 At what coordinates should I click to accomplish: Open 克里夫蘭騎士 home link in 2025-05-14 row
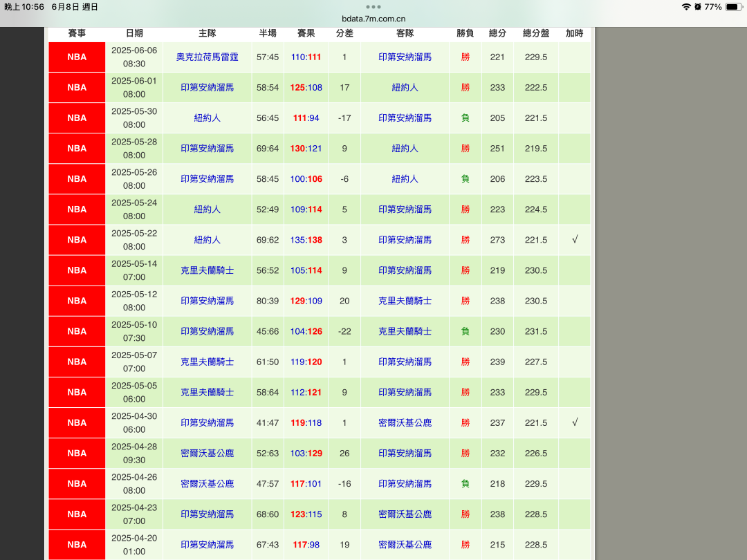(207, 270)
